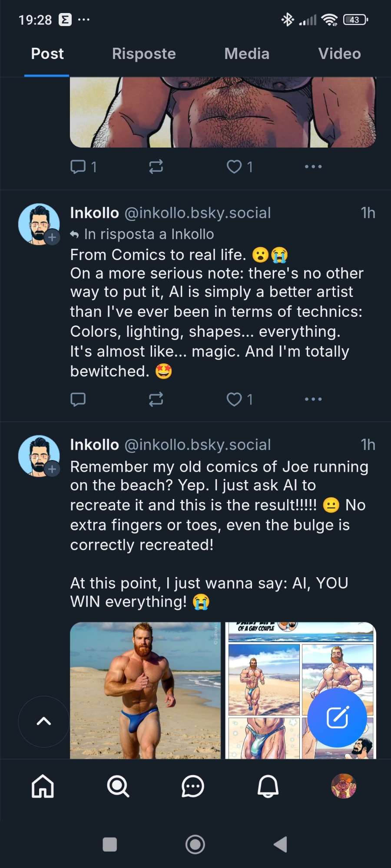Open the Video tab
This screenshot has height=868, width=391.
tap(339, 54)
